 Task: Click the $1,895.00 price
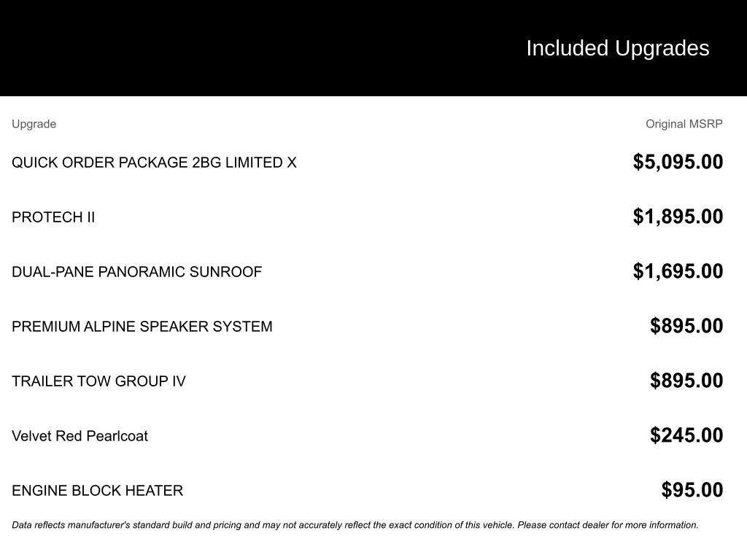click(x=678, y=217)
